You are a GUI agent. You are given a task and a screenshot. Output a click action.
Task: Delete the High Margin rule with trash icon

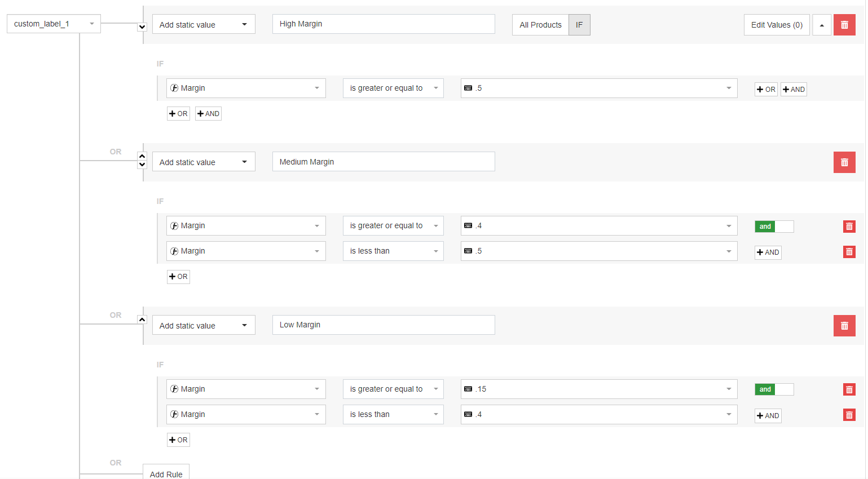(844, 25)
